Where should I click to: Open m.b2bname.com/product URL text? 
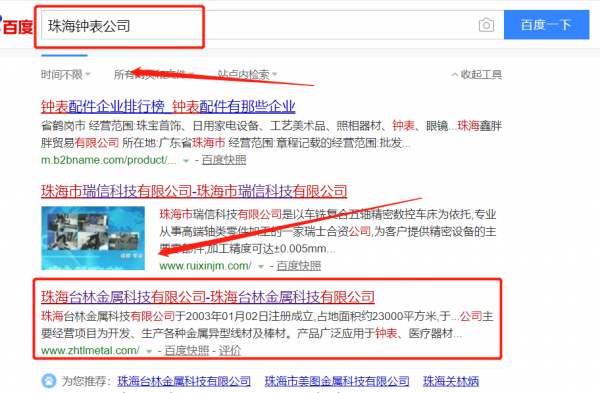click(109, 160)
